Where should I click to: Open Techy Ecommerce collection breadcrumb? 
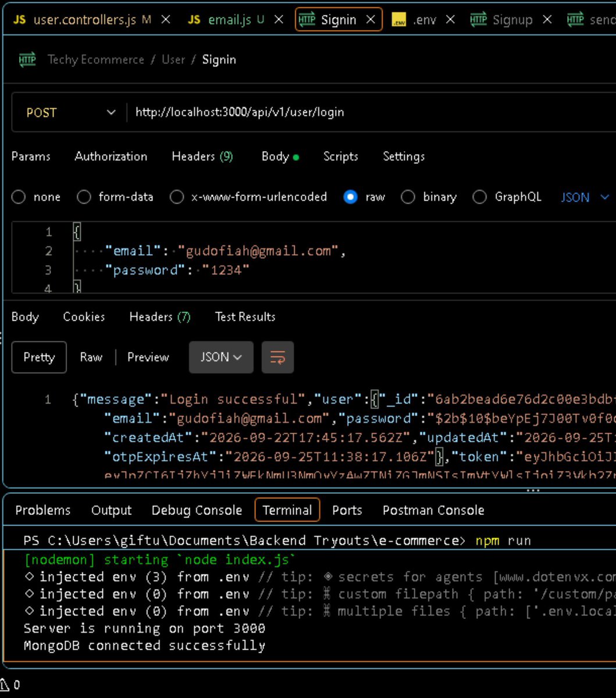coord(96,59)
